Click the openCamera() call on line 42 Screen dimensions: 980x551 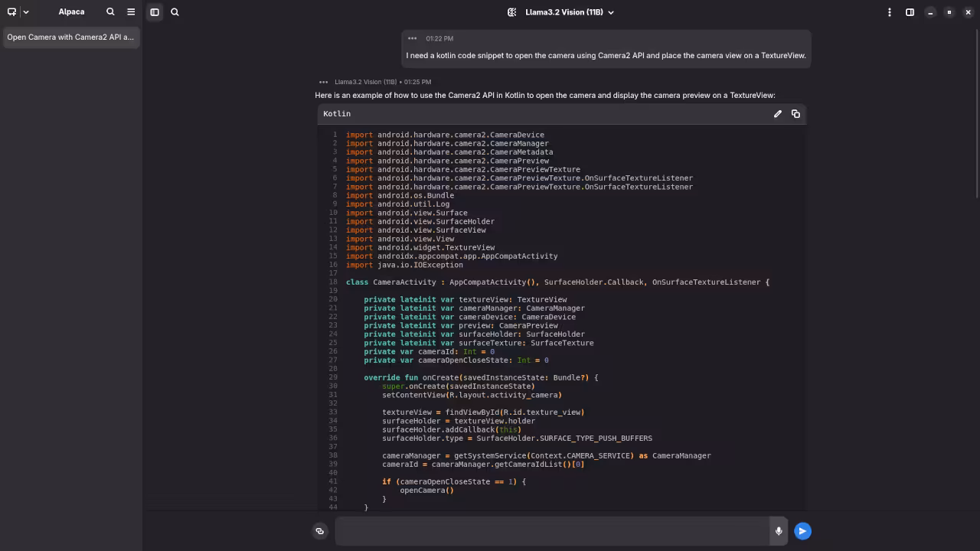(x=426, y=491)
